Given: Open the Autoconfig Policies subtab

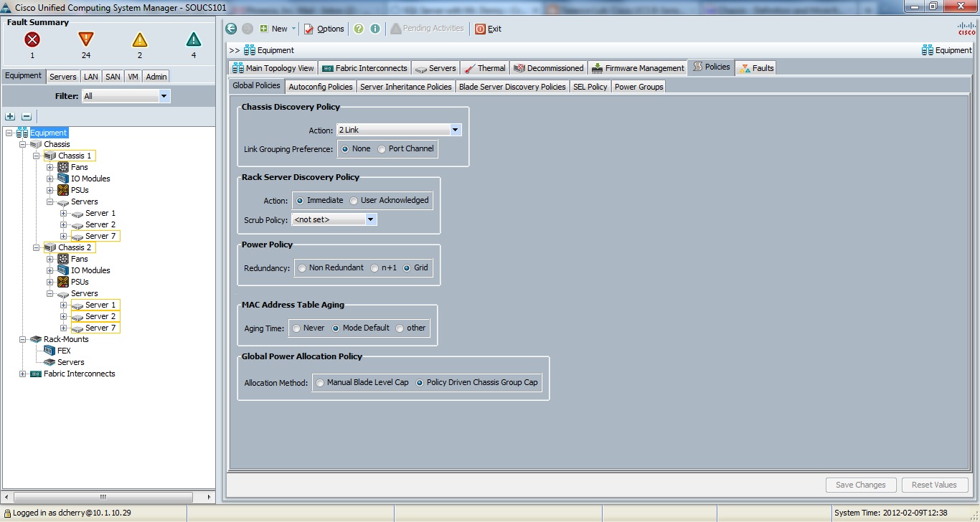Looking at the screenshot, I should point(321,87).
